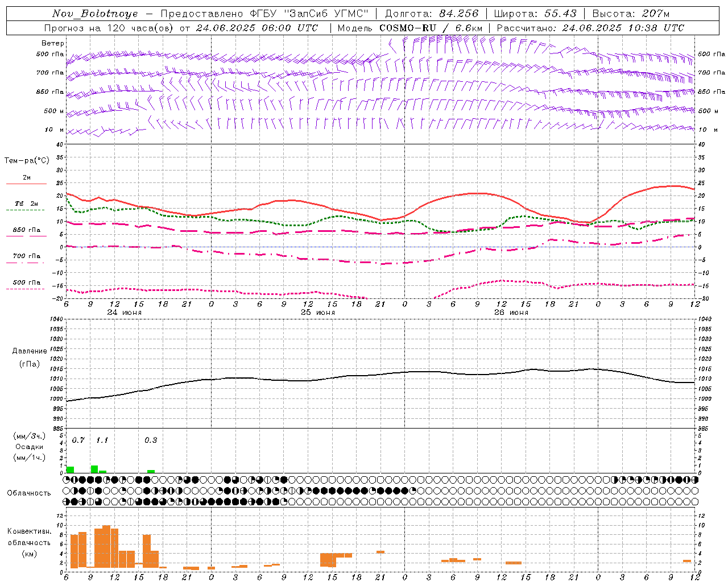Select the Td 2м dew point legend entry
The height and width of the screenshot is (582, 728).
click(x=27, y=203)
